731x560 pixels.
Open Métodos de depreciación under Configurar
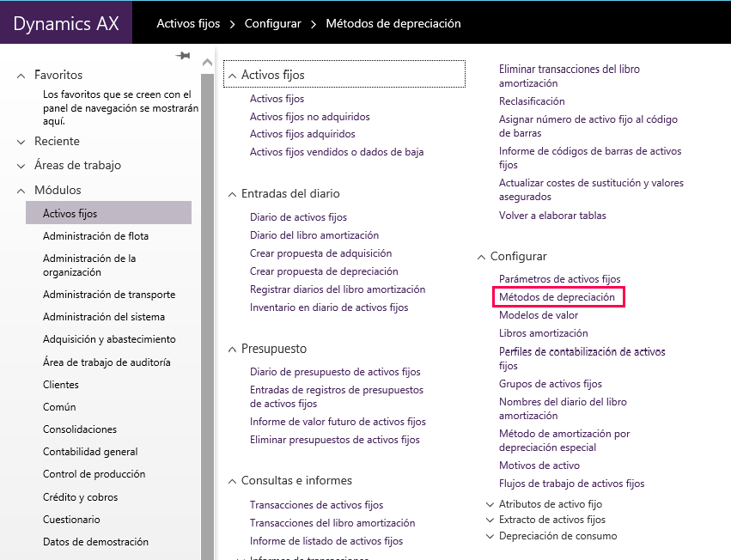557,297
